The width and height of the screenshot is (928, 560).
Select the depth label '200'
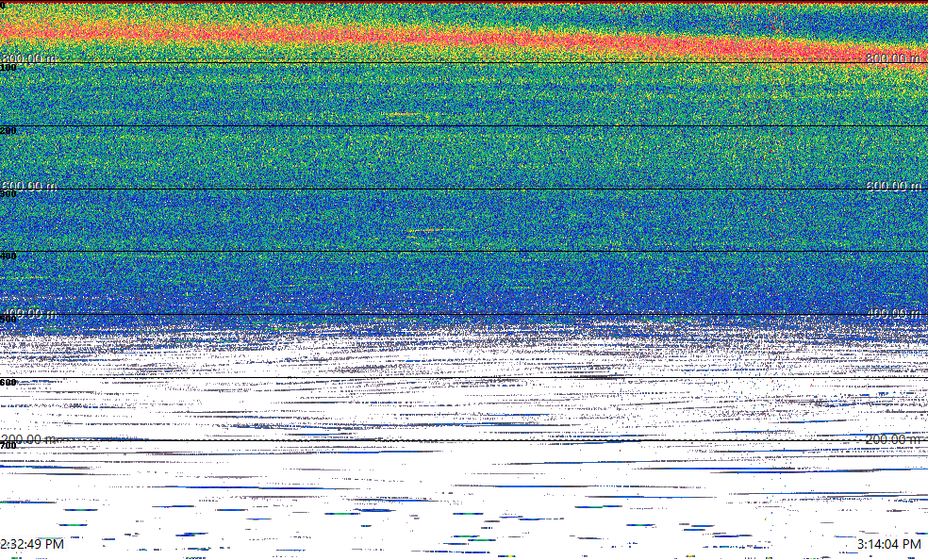pyautogui.click(x=8, y=131)
